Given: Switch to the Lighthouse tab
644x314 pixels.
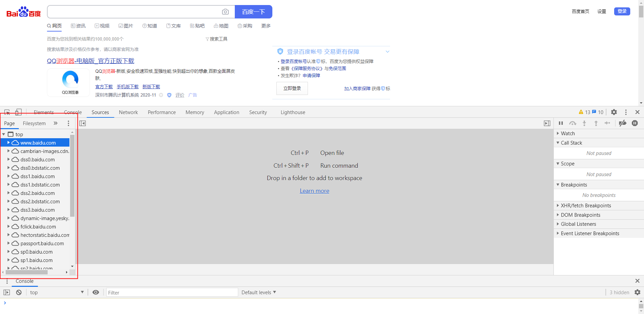Looking at the screenshot, I should coord(293,112).
